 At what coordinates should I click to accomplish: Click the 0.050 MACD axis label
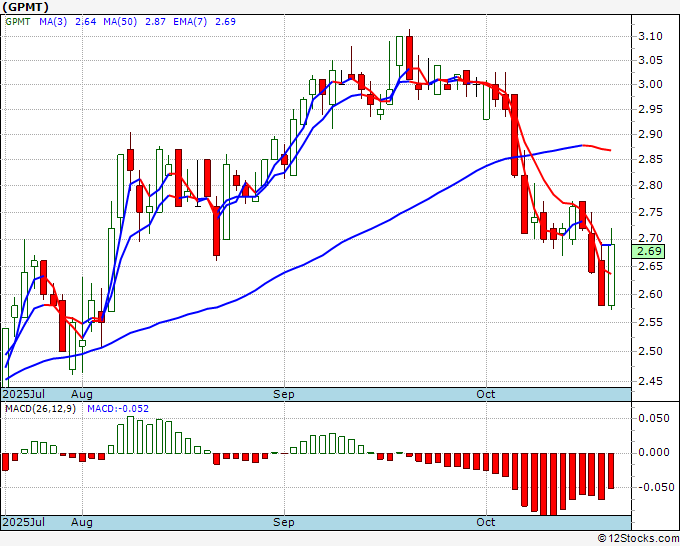(x=654, y=418)
